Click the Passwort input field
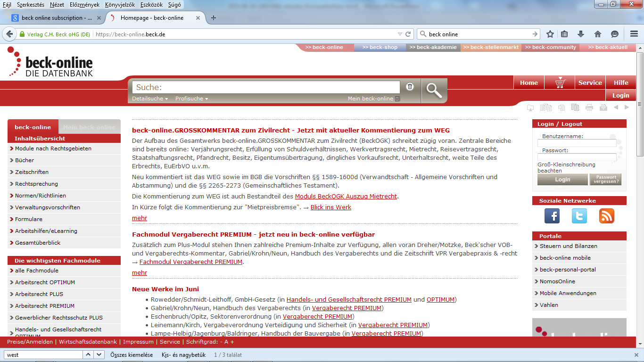Screen dimensions: 644x362 tap(577, 157)
